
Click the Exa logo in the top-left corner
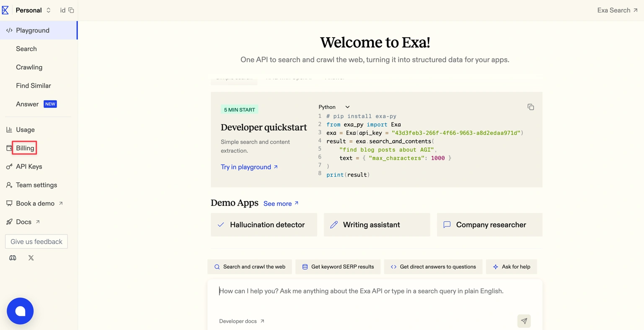click(x=5, y=10)
